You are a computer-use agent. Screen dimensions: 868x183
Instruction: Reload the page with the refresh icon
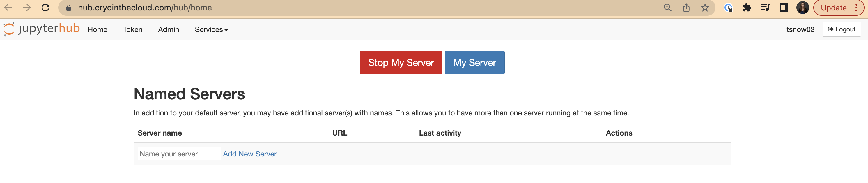pos(45,8)
